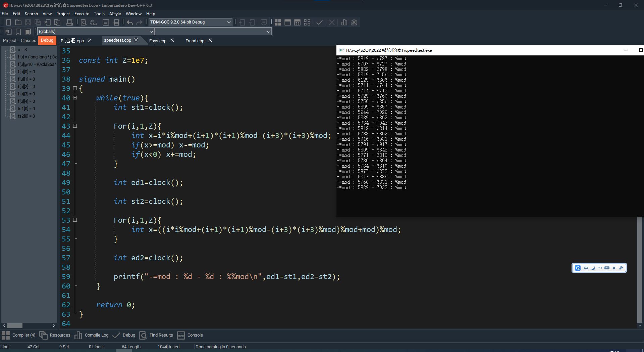Open the empty function list dropdown
Viewport: 644px width, 352px height.
213,32
